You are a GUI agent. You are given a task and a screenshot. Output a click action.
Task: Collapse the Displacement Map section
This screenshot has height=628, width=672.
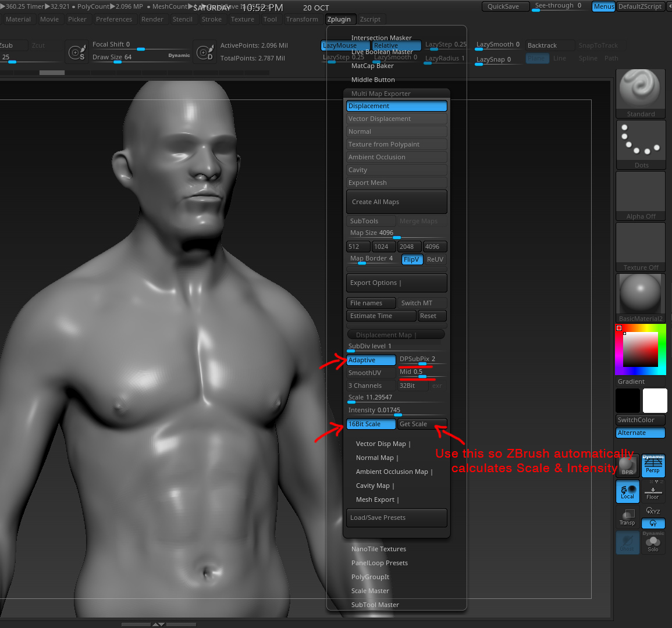click(396, 334)
